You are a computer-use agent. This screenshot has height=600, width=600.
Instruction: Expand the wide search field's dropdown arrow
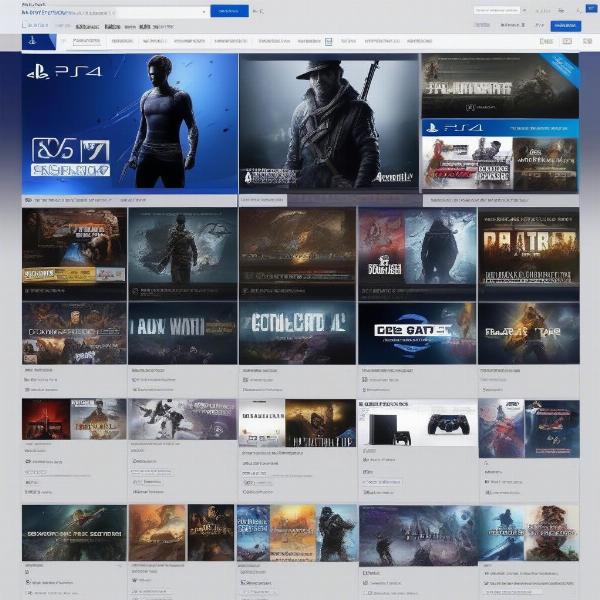pyautogui.click(x=204, y=12)
